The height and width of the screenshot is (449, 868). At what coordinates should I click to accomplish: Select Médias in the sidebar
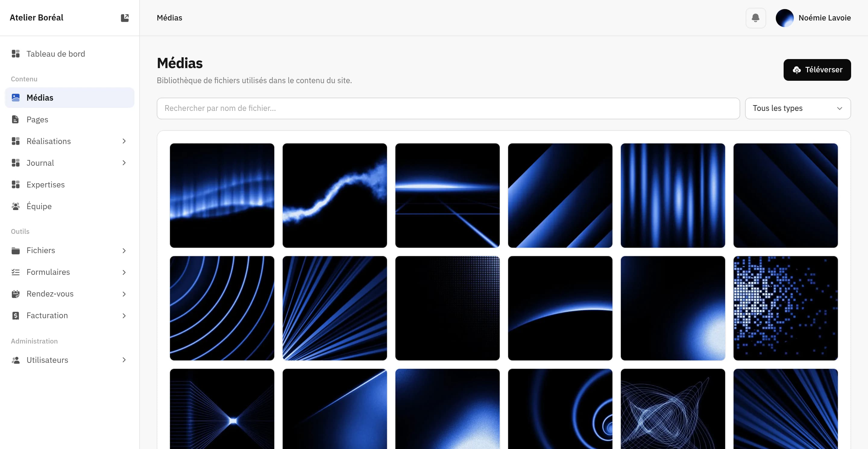[x=69, y=98]
